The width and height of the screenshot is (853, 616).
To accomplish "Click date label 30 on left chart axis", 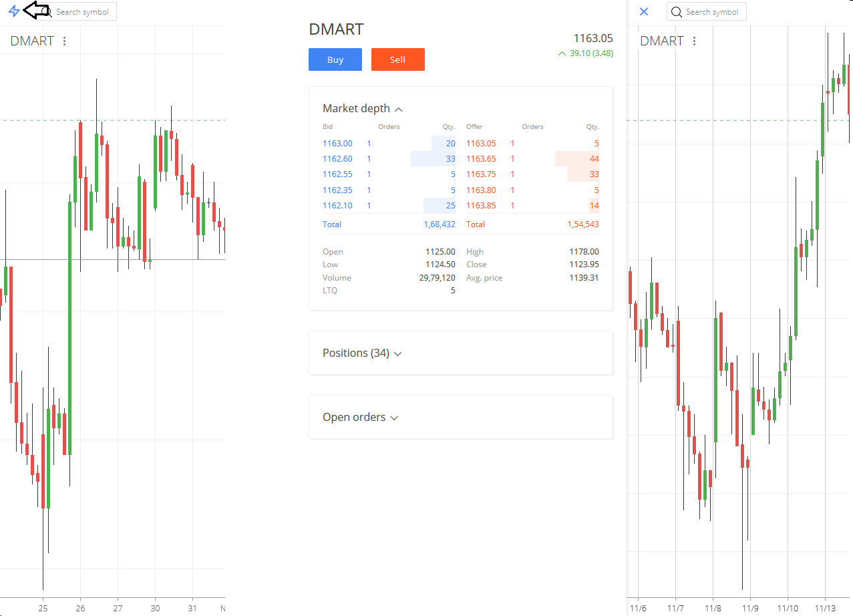I will tap(155, 608).
